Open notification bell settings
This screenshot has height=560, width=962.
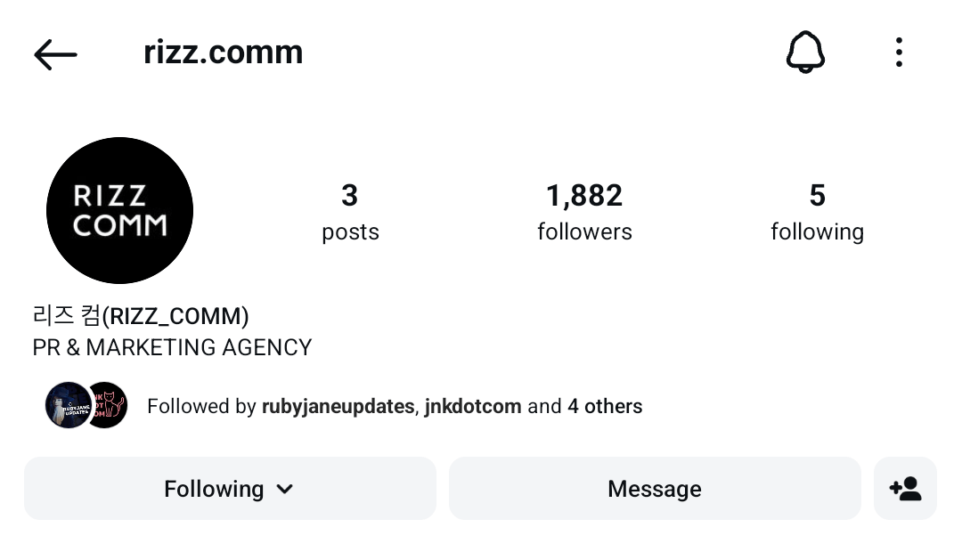(805, 53)
